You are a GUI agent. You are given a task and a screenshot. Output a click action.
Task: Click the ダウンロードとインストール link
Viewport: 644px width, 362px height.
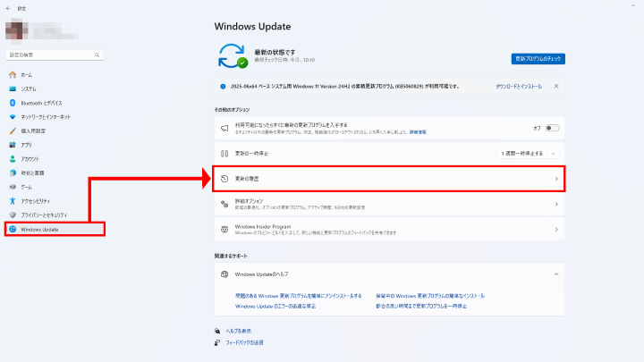(x=519, y=87)
